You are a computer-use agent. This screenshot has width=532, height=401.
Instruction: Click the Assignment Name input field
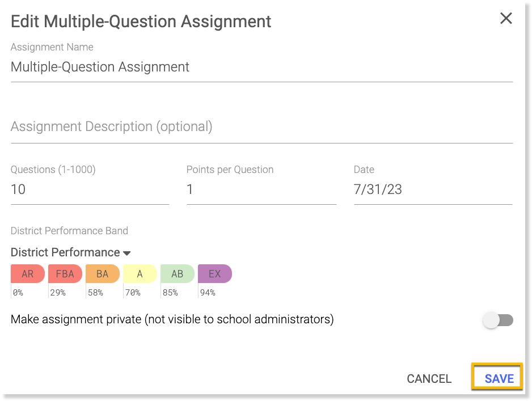[x=100, y=67]
